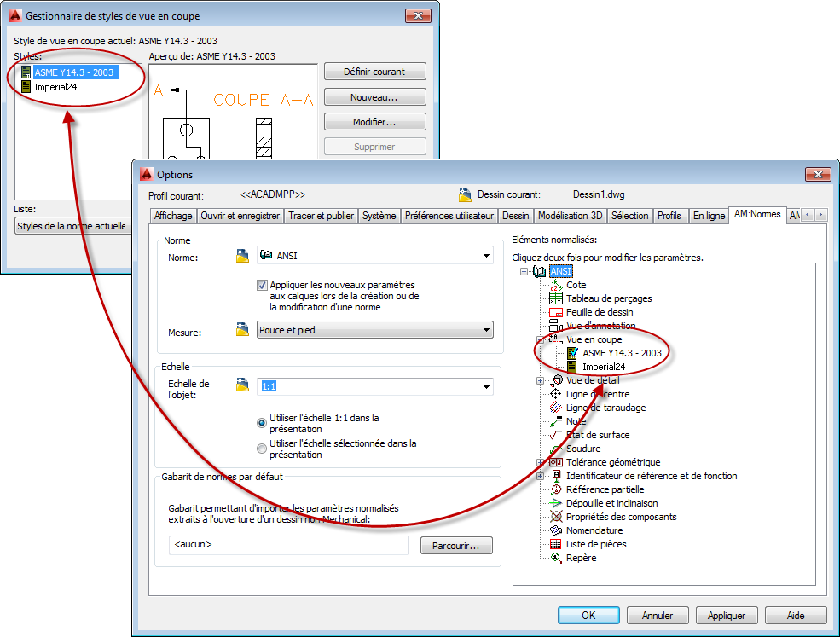Switch to the Préférences utilisateur tab
The image size is (840, 637).
tap(449, 216)
